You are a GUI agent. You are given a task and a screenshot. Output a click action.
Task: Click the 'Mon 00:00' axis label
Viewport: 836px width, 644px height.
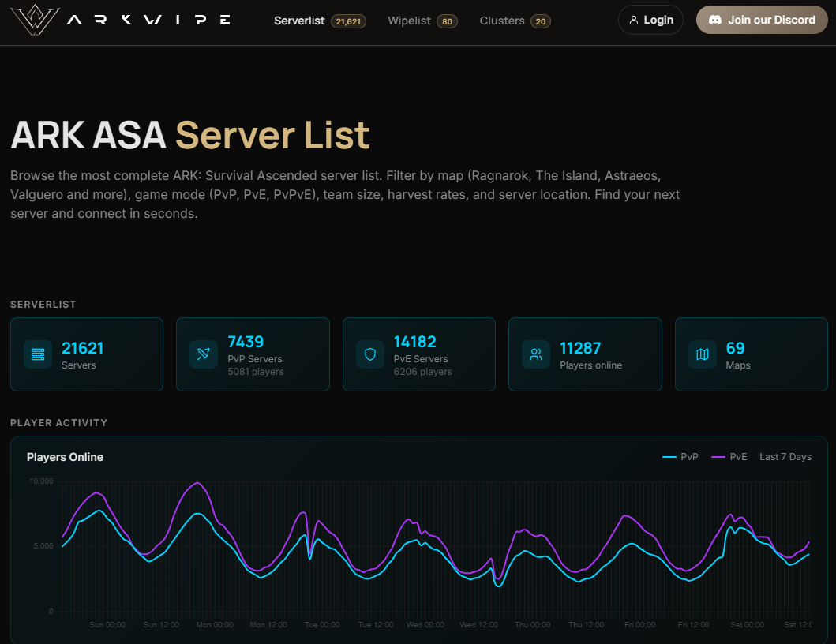click(x=215, y=625)
